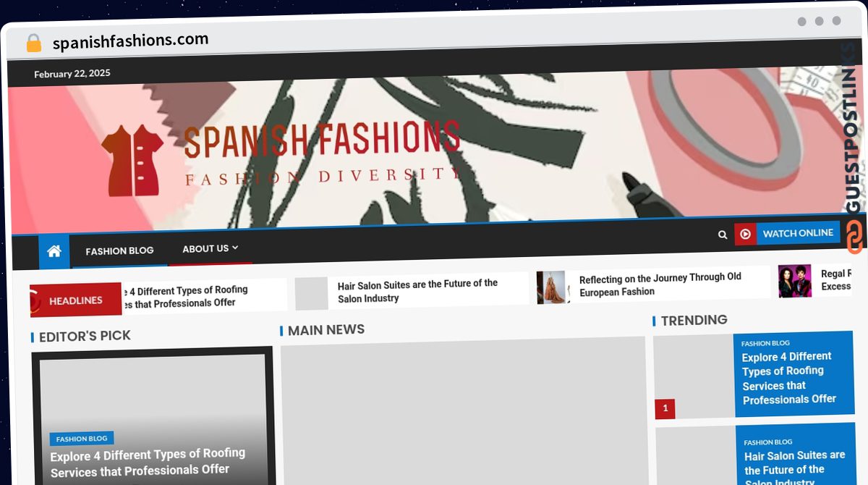This screenshot has height=485, width=868.
Task: Click the Regal headline thumbnail with two figures
Action: click(x=794, y=281)
